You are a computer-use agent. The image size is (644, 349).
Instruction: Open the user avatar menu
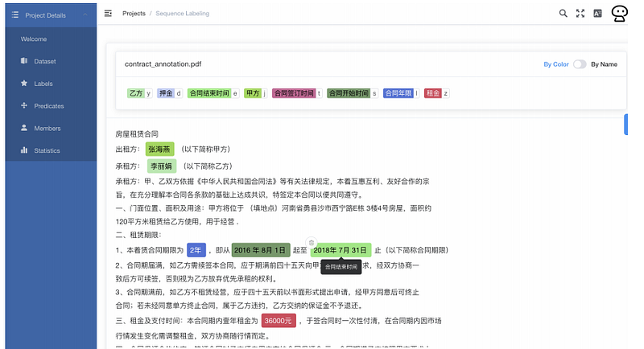pos(619,13)
